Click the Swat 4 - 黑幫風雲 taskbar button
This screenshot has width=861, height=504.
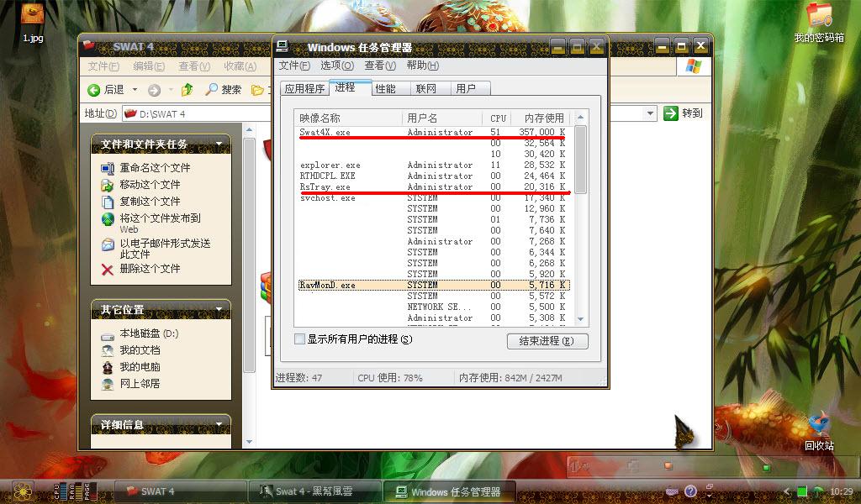tap(314, 492)
